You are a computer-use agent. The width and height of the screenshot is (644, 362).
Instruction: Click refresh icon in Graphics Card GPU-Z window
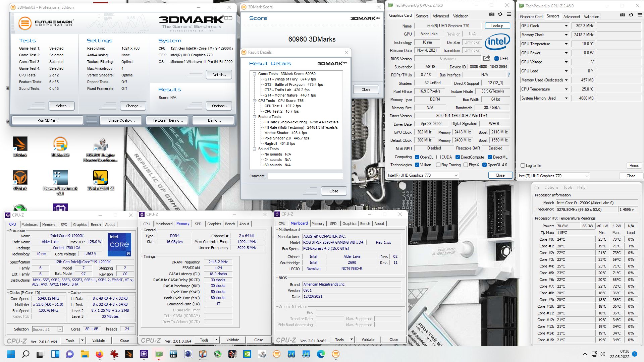tap(500, 14)
